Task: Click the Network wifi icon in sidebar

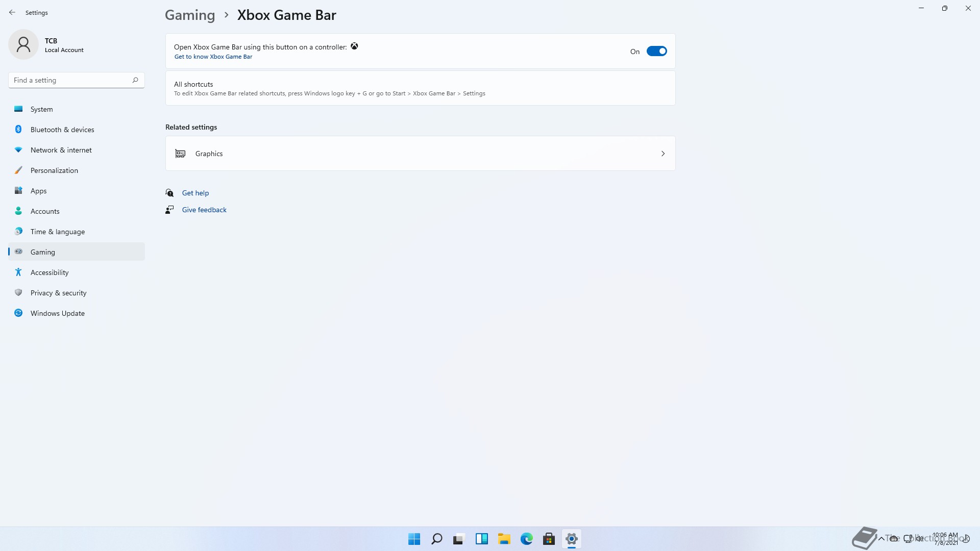Action: click(18, 149)
